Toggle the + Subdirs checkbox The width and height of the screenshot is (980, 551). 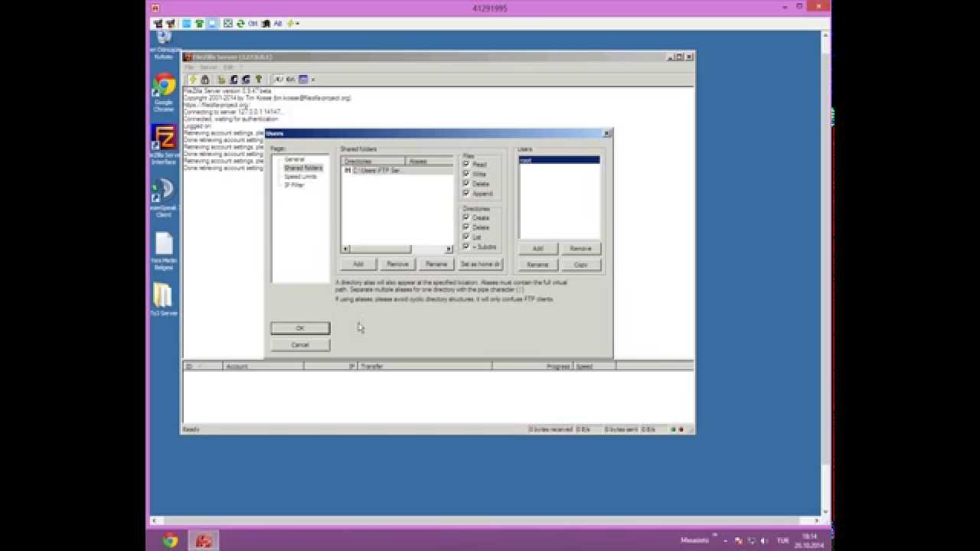pyautogui.click(x=465, y=246)
